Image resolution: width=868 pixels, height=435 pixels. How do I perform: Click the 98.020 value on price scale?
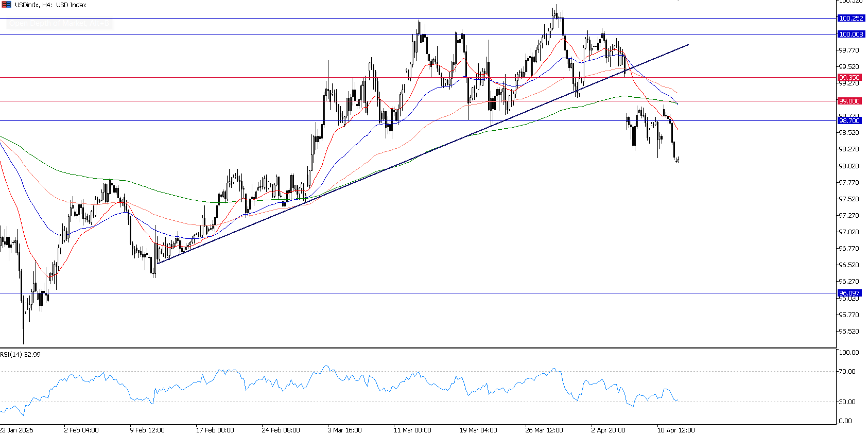tap(848, 166)
